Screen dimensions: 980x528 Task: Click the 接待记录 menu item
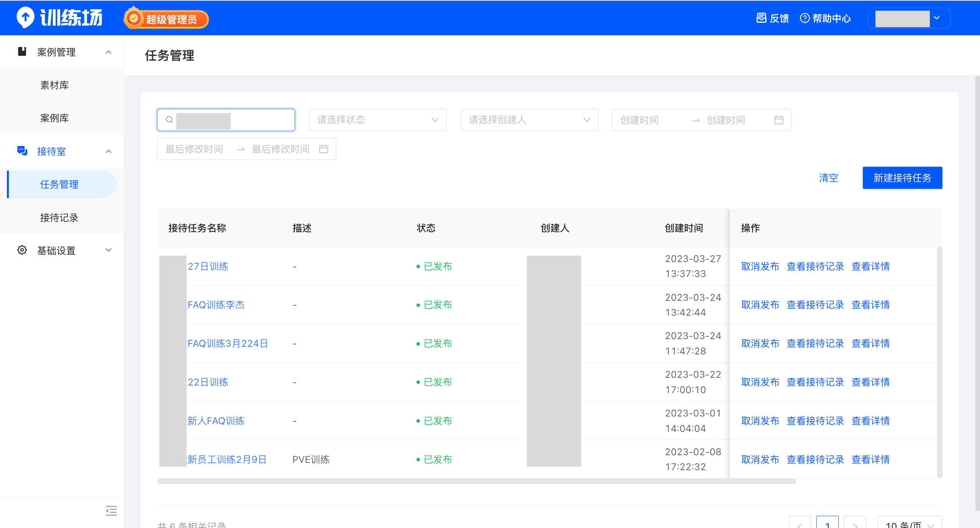61,217
